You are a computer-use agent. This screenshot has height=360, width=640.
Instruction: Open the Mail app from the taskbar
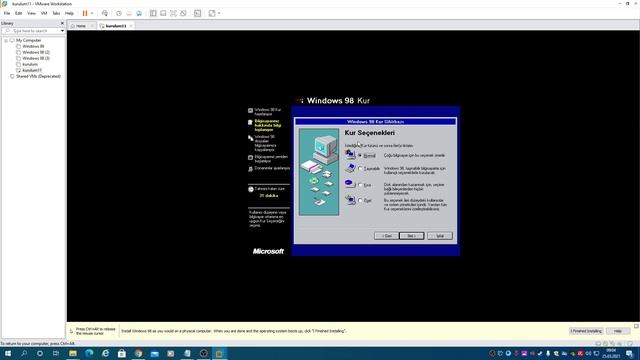pos(155,353)
